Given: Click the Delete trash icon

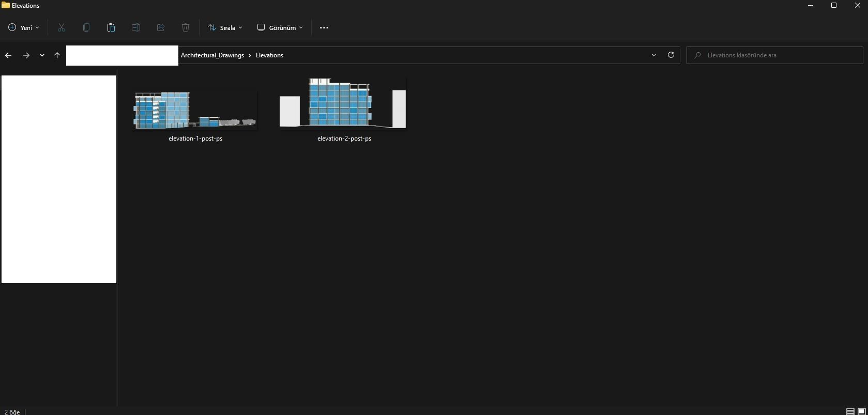Looking at the screenshot, I should [x=186, y=27].
